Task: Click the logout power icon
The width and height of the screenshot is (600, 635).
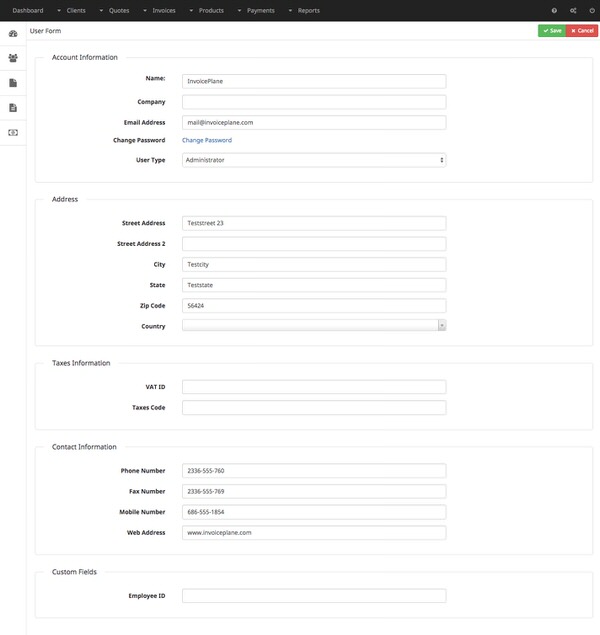Action: pyautogui.click(x=592, y=11)
